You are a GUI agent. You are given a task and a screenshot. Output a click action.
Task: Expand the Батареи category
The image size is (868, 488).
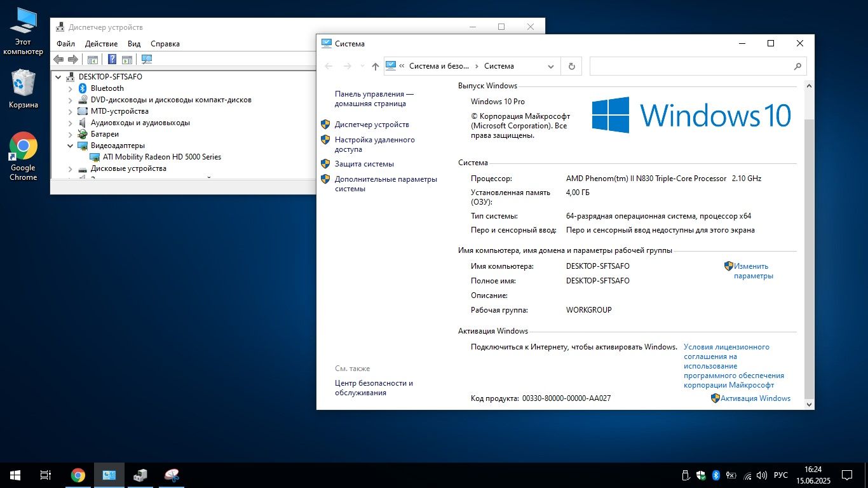tap(71, 134)
